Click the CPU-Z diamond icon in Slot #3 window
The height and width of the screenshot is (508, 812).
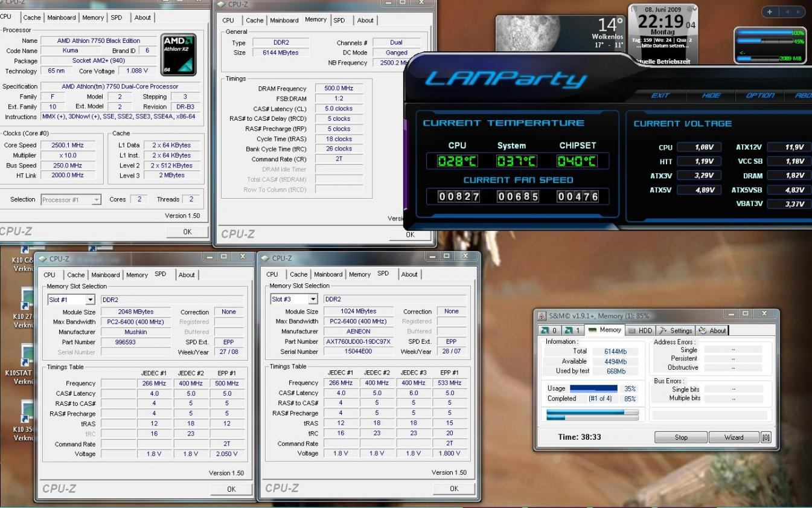(266, 259)
